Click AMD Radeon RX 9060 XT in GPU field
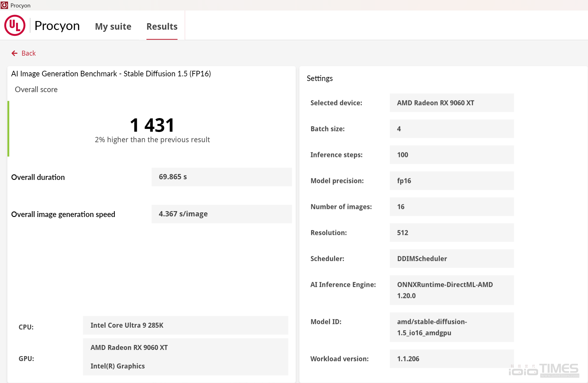 pyautogui.click(x=129, y=347)
